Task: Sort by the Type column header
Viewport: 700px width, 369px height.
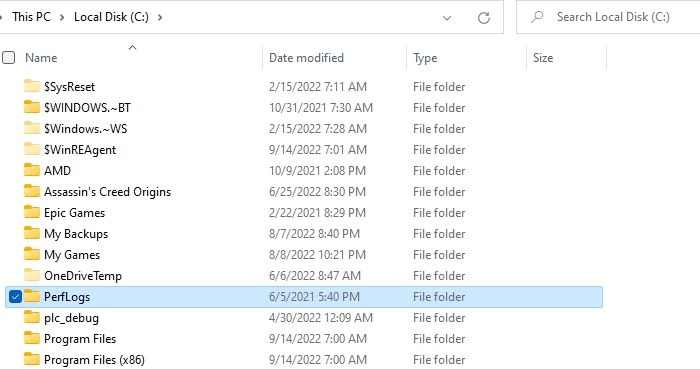Action: click(425, 58)
